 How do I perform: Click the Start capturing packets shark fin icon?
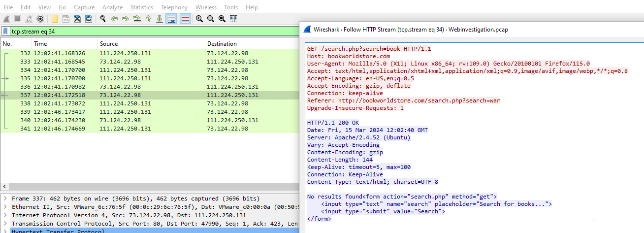point(6,19)
